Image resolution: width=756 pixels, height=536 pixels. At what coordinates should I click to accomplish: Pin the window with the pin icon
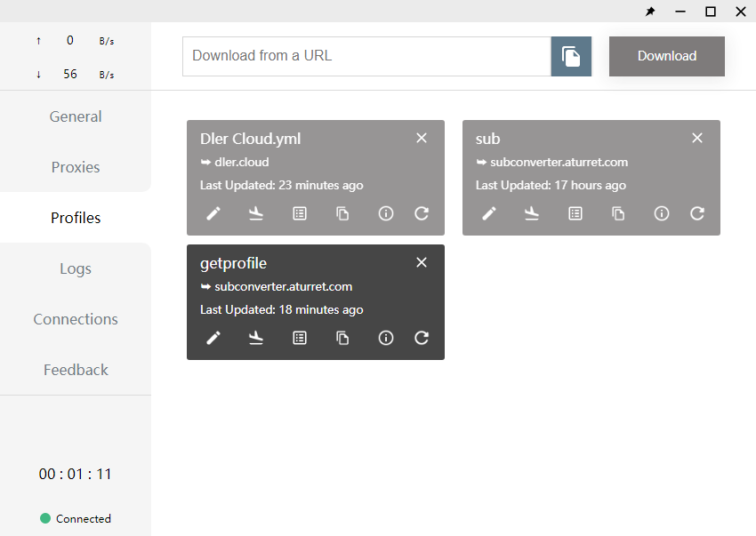click(x=650, y=12)
